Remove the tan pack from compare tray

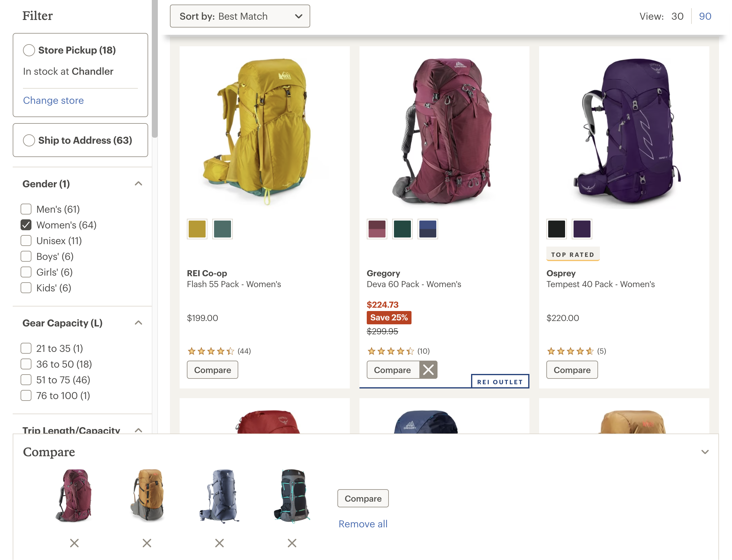point(147,543)
